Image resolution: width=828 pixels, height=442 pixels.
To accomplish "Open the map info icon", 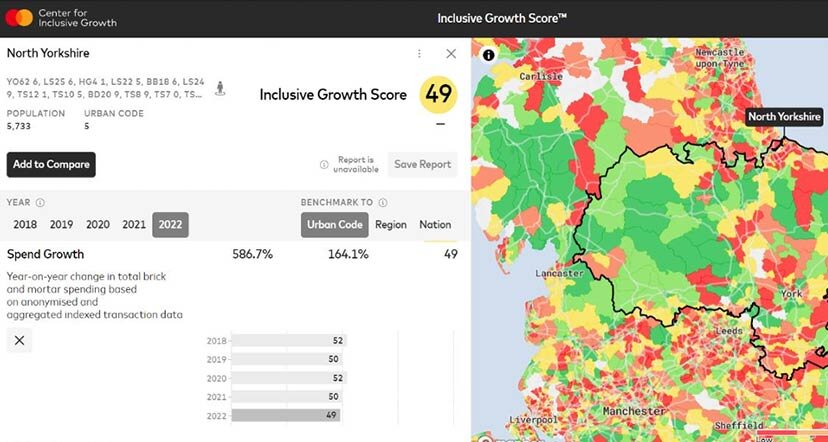I will (x=489, y=55).
